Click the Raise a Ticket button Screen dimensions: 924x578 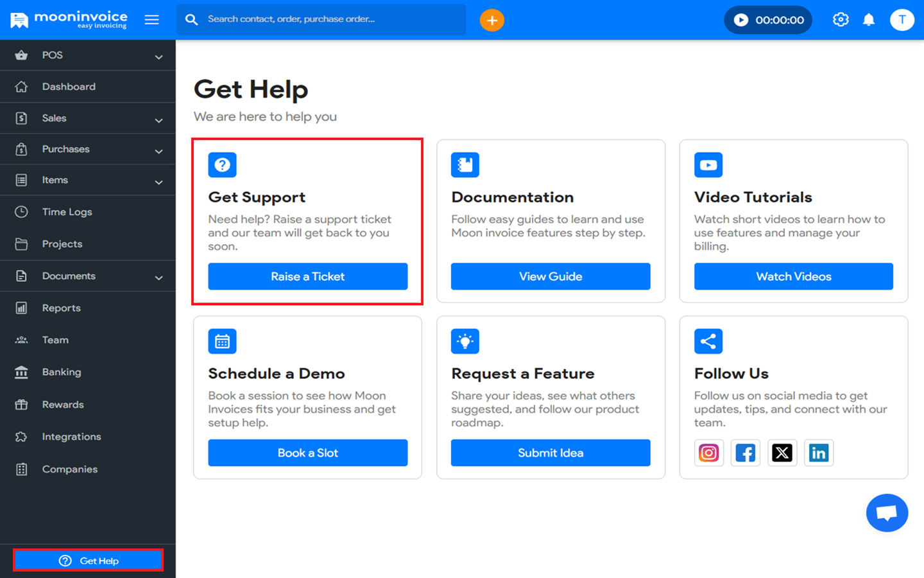point(307,276)
